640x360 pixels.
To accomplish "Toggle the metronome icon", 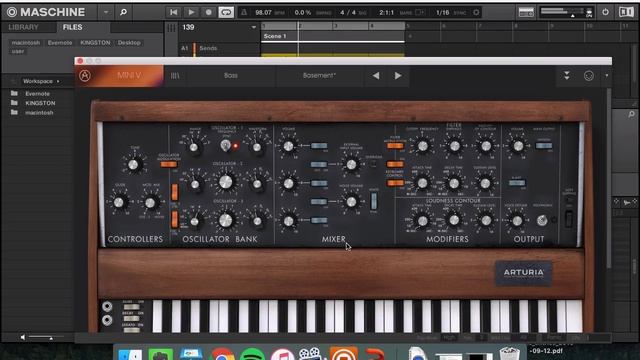I will [x=244, y=12].
